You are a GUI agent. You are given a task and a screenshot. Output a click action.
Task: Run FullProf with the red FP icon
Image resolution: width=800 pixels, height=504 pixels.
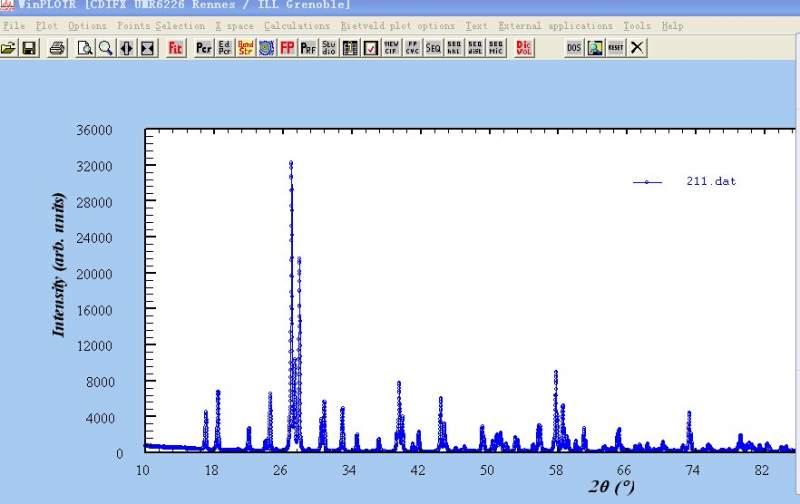(x=287, y=48)
